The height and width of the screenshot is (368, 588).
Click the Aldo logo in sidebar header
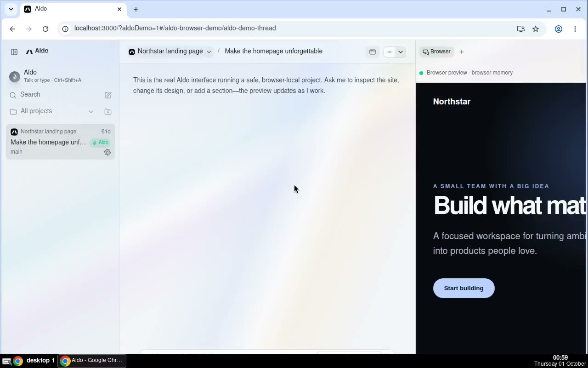pyautogui.click(x=37, y=51)
